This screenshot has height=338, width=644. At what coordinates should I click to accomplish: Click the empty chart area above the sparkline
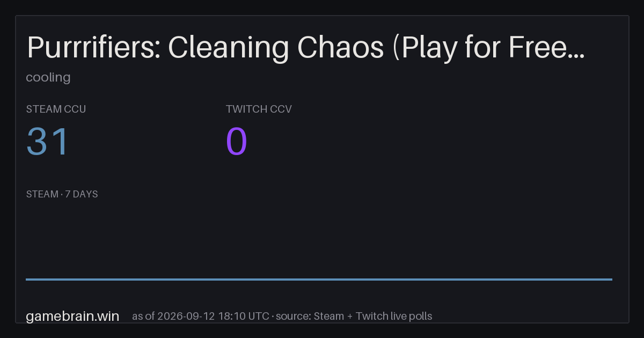pyautogui.click(x=319, y=239)
